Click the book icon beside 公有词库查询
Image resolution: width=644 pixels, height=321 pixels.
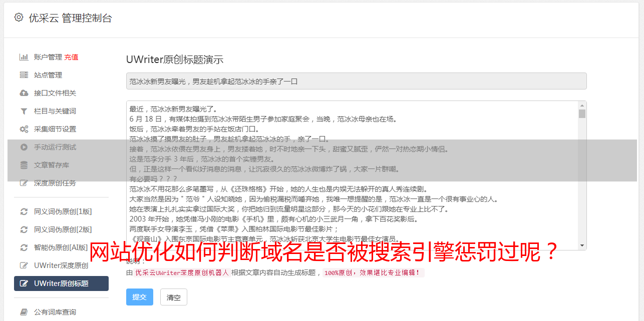pos(24,312)
